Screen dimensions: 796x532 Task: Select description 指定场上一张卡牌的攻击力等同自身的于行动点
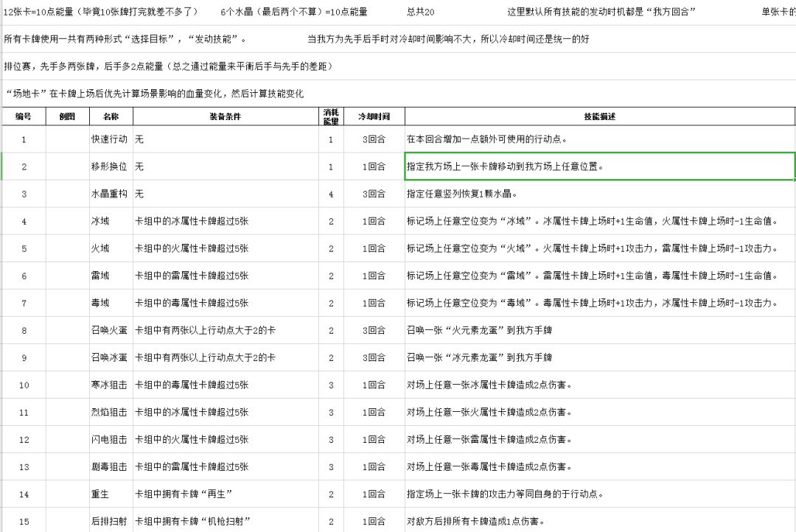click(599, 494)
